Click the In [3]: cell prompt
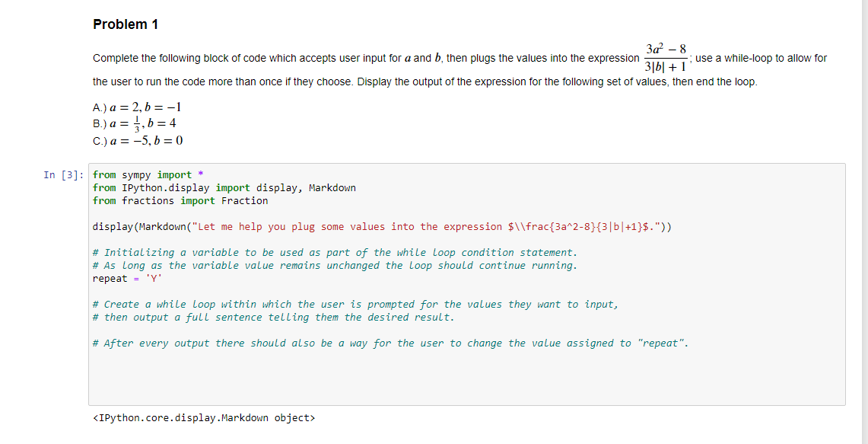The image size is (868, 444). 64,175
